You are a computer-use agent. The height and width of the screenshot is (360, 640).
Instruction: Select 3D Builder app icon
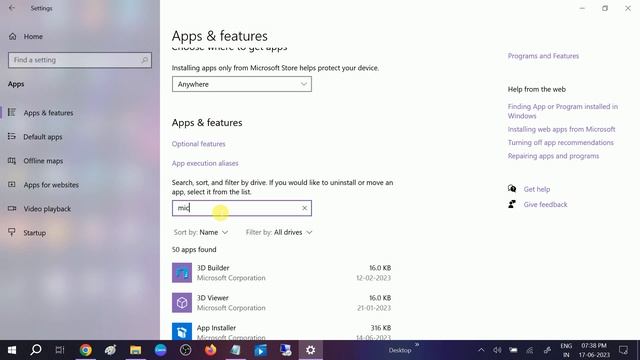pyautogui.click(x=182, y=273)
